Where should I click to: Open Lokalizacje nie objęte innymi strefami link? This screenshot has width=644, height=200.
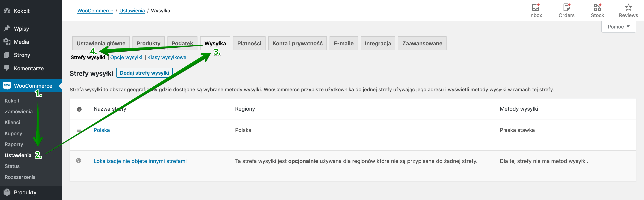[140, 161]
